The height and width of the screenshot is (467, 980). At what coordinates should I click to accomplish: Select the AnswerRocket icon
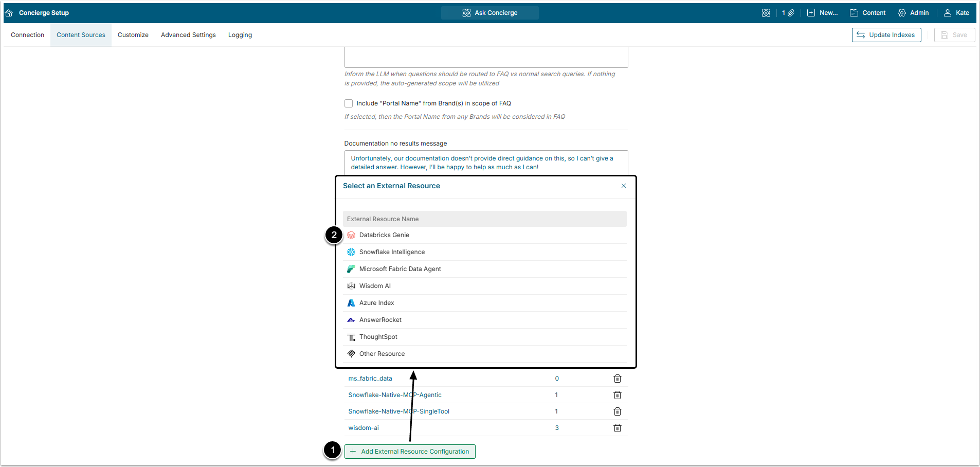pos(351,320)
